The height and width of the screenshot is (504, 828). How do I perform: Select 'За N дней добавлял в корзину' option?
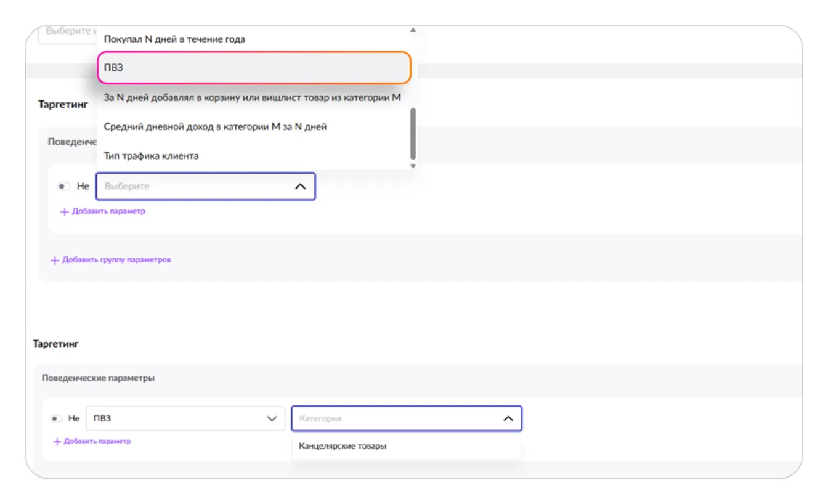[x=252, y=97]
